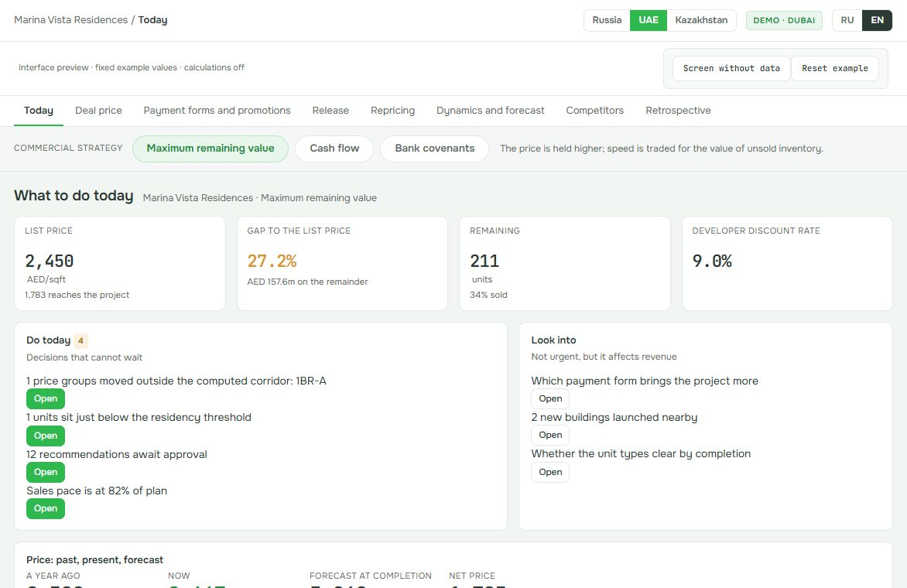Click the What to do today heading
The image size is (907, 588).
(74, 196)
